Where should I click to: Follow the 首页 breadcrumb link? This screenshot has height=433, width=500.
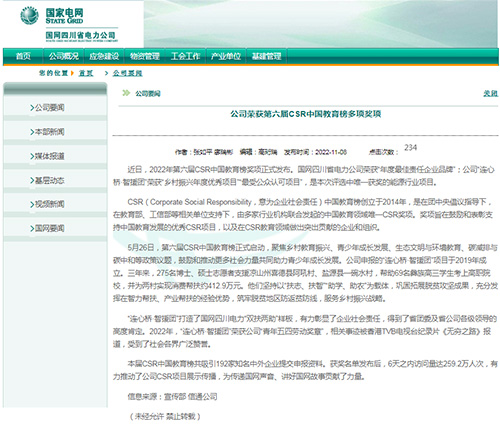86,73
